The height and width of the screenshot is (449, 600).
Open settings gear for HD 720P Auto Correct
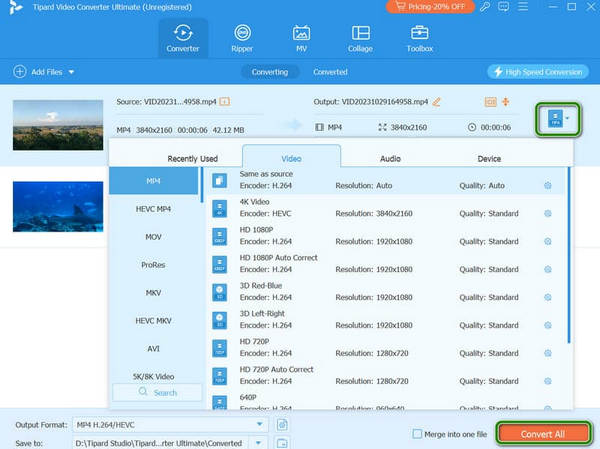pos(548,381)
